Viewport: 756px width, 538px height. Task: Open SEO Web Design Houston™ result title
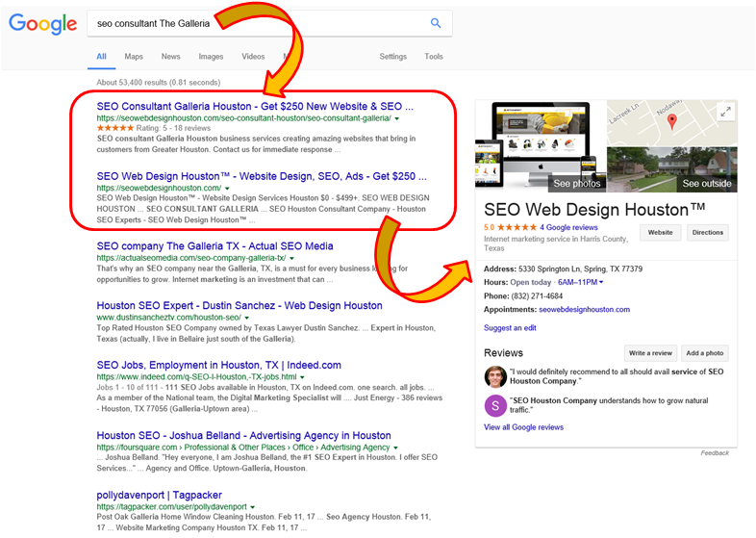point(262,176)
